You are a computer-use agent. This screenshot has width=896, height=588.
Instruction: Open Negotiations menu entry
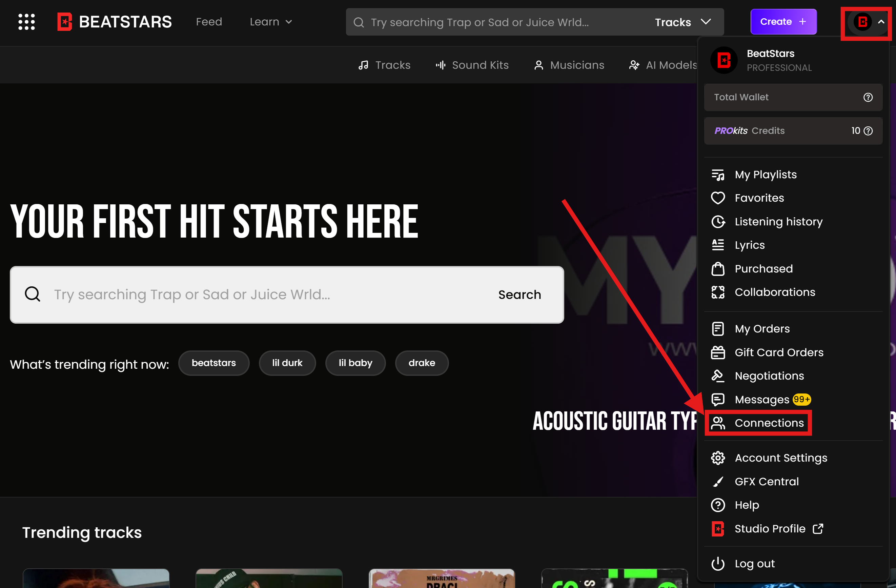pos(769,376)
